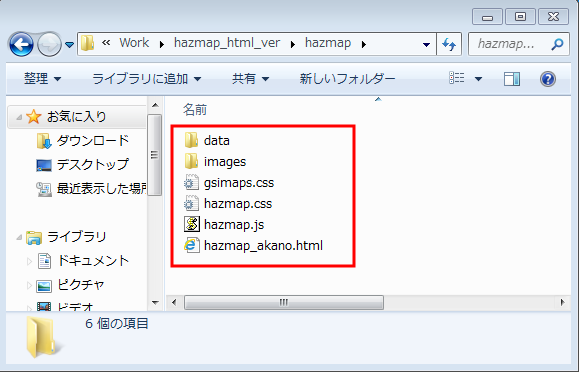
Task: Click the refresh icon beside address bar
Action: pyautogui.click(x=449, y=44)
